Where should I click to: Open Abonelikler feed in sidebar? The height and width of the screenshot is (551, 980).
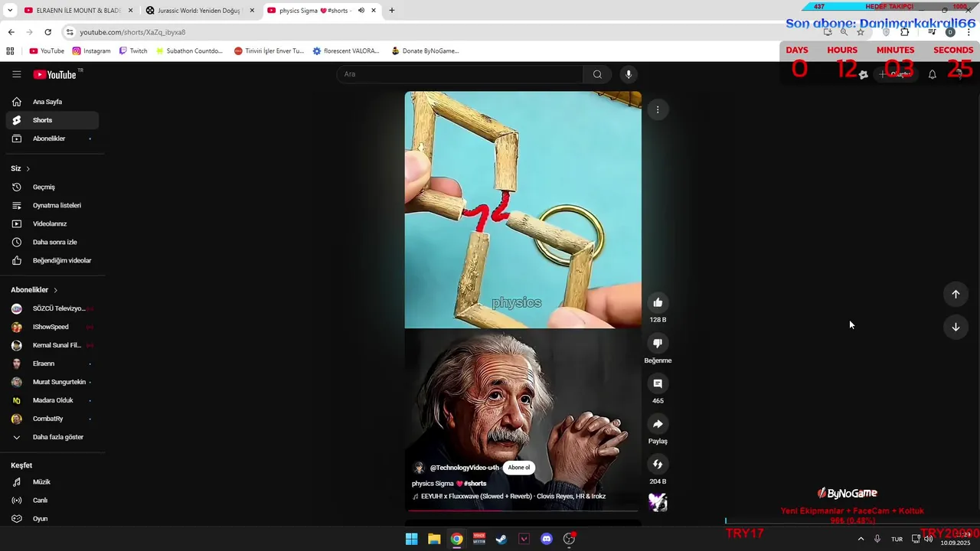click(x=52, y=139)
